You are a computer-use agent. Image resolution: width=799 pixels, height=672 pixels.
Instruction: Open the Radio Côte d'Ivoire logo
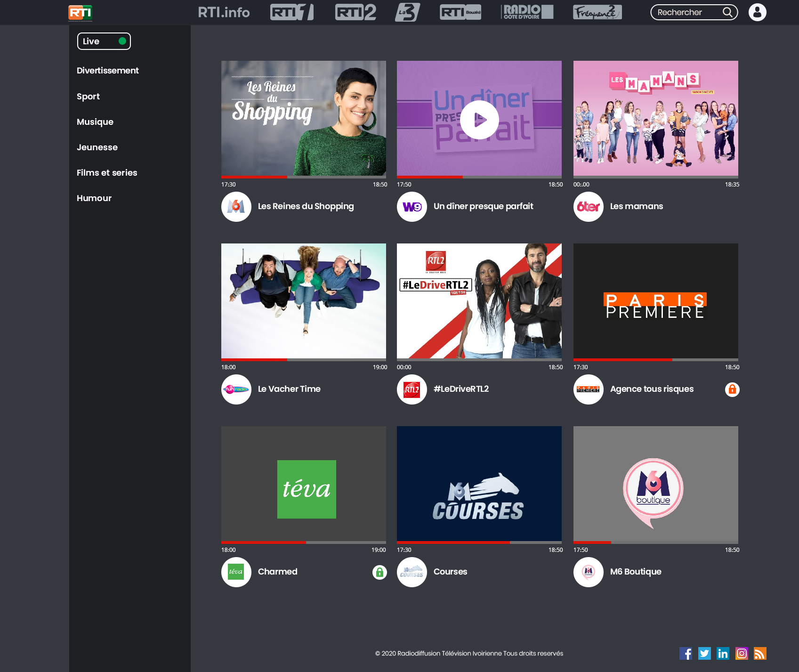click(x=527, y=12)
